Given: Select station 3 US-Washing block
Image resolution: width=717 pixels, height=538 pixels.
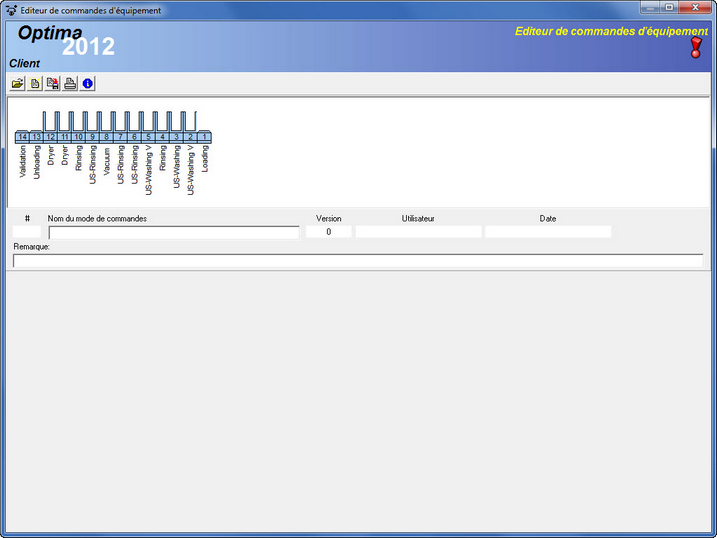Looking at the screenshot, I should click(x=177, y=137).
